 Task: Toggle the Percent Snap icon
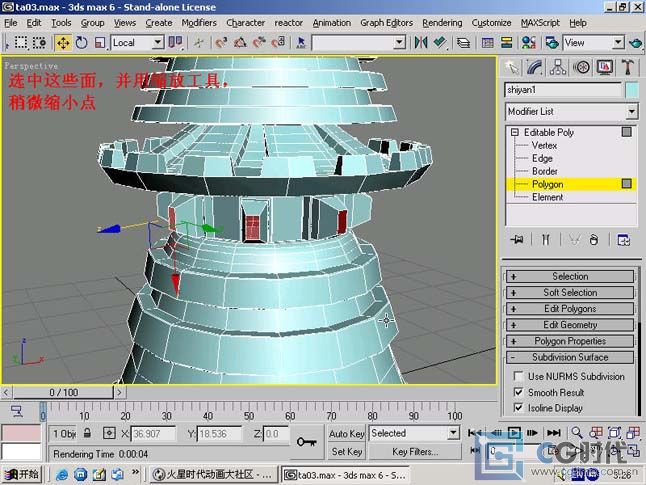(x=260, y=42)
